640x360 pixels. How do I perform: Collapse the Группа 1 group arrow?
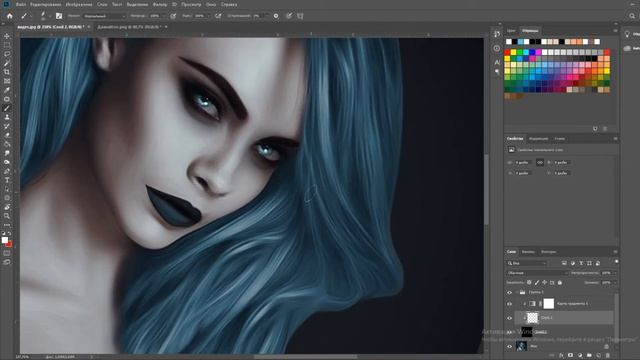[x=517, y=293]
